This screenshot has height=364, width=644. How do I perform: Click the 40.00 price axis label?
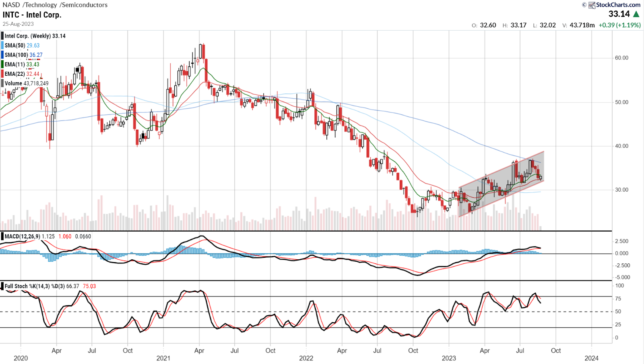click(621, 146)
